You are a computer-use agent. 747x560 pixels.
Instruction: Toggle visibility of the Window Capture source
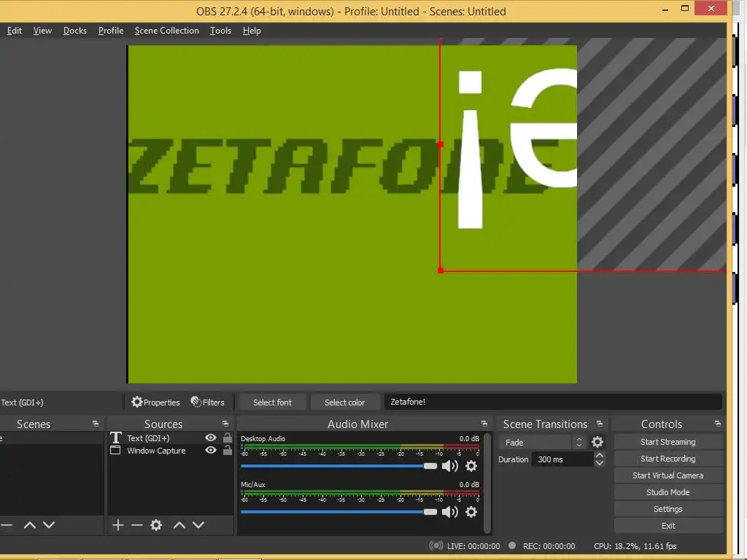tap(211, 450)
